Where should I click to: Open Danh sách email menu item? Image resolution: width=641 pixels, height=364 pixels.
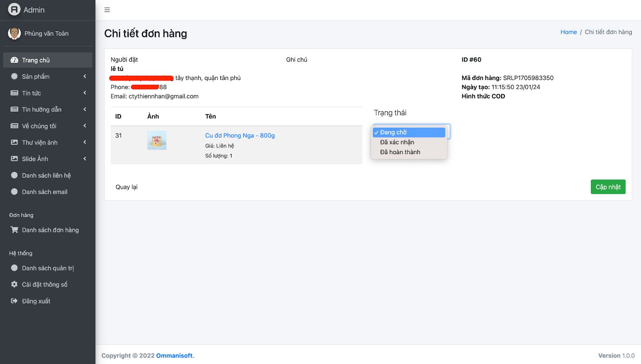[44, 192]
